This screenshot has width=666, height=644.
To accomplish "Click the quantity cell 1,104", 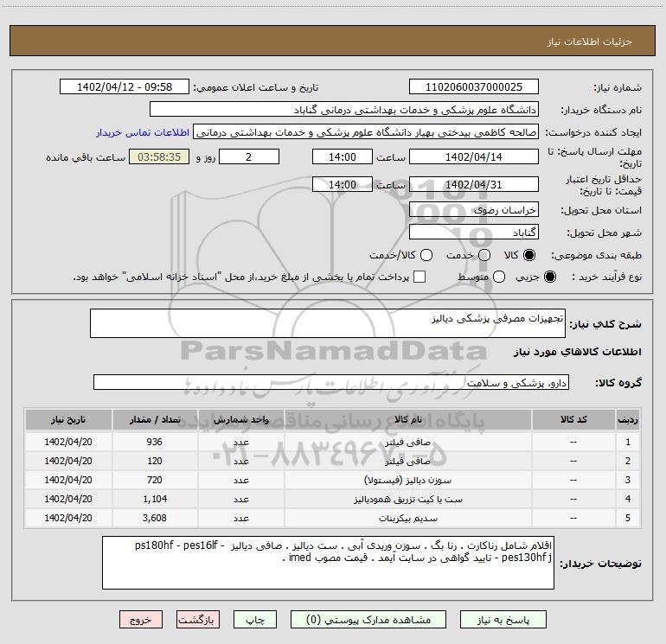I will click(x=155, y=499).
